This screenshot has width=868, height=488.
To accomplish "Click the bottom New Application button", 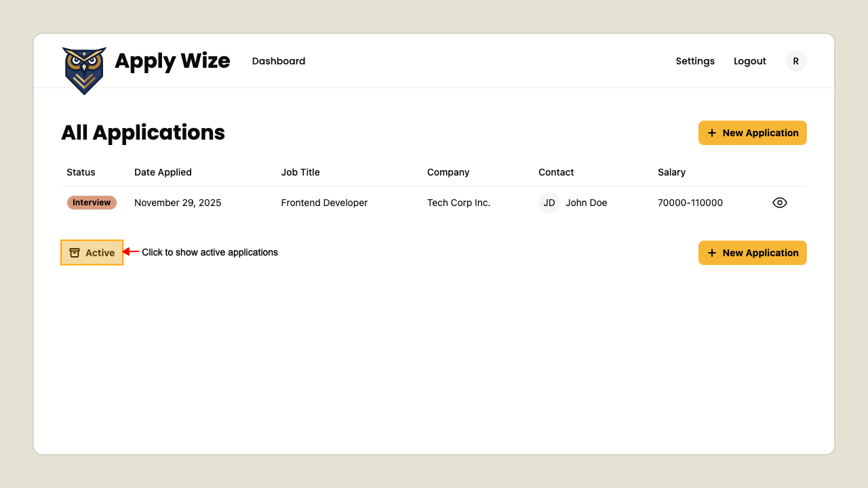I will [x=752, y=253].
